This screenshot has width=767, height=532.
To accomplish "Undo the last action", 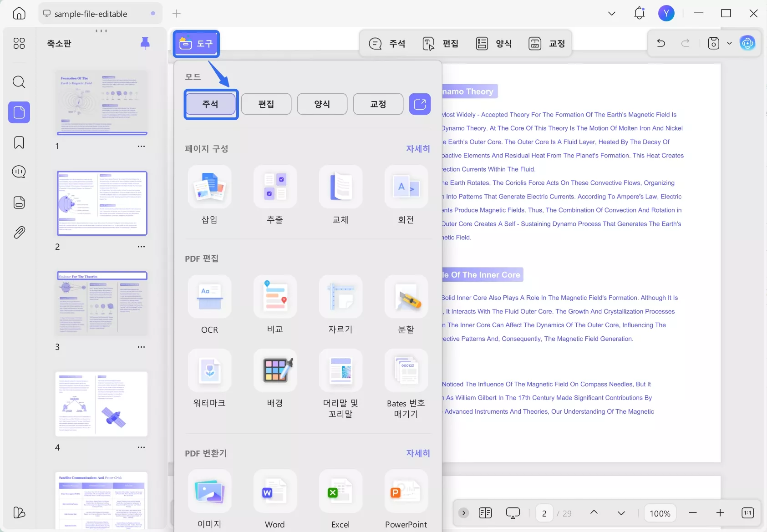I will [x=661, y=43].
